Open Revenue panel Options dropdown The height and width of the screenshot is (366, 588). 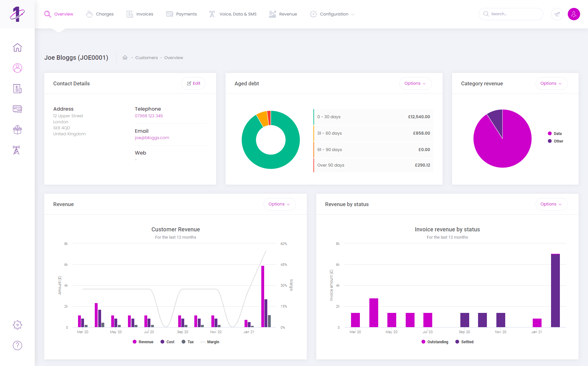tap(279, 204)
